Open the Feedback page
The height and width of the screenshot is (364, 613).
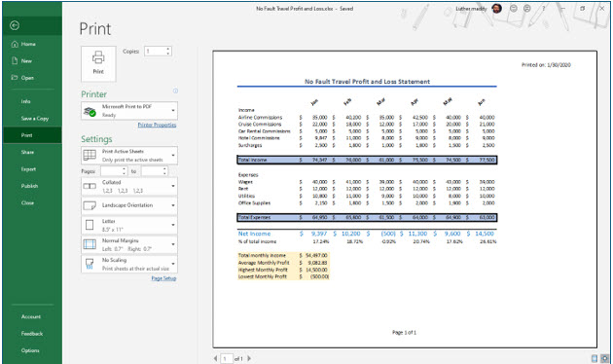point(32,334)
